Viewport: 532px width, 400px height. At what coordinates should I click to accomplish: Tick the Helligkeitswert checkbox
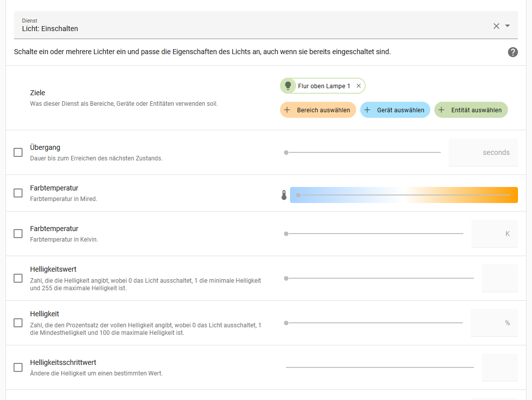tap(18, 278)
